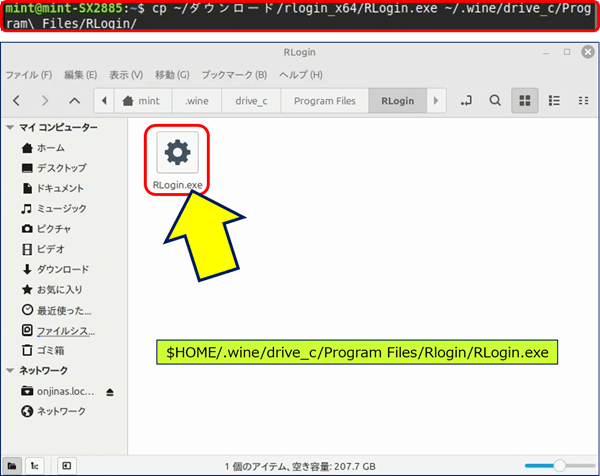This screenshot has width=600, height=476.
Task: Open ビデオ in the sidebar
Action: point(43,249)
